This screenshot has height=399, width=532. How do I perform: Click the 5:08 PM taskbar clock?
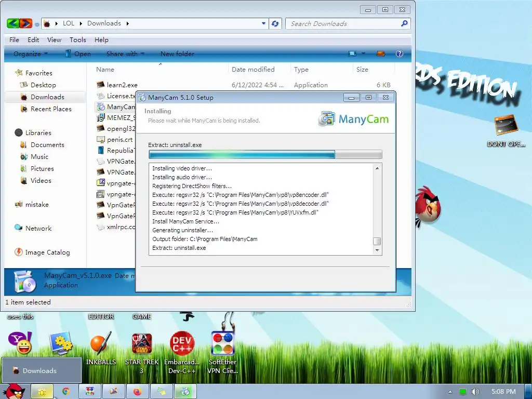[503, 392]
